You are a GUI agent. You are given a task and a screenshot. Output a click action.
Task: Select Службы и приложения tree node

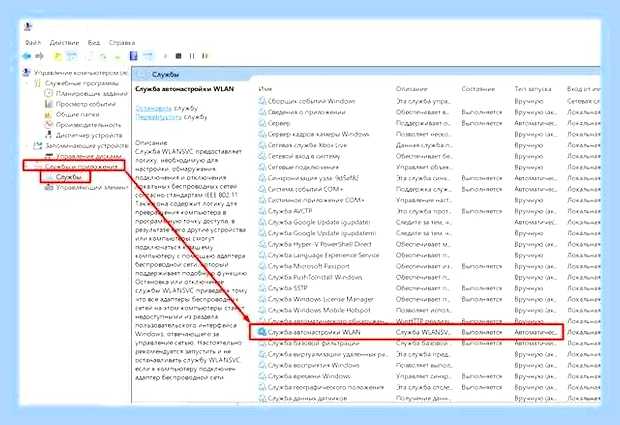click(x=81, y=166)
